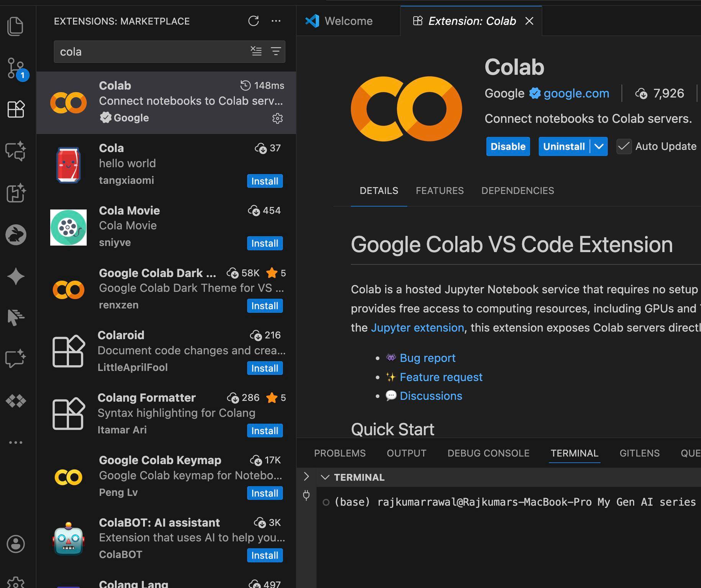
Task: Install the Cola extension by tangxiaomi
Action: click(265, 181)
